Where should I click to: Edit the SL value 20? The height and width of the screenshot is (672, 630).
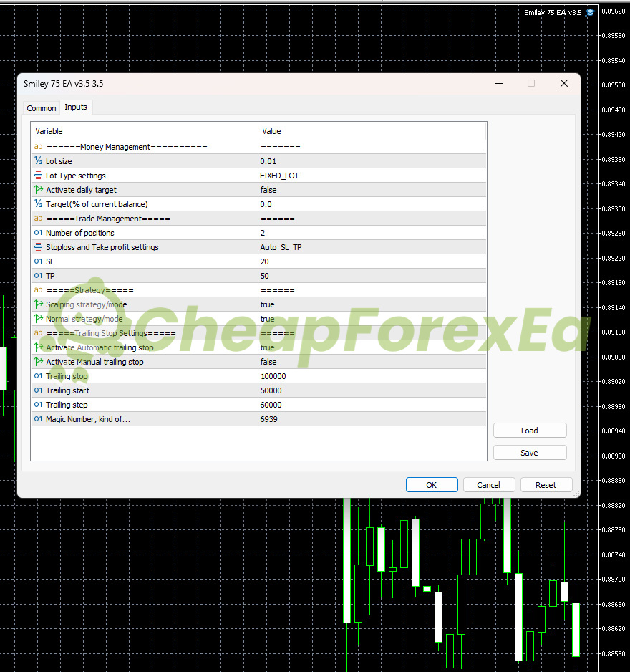[x=372, y=261]
